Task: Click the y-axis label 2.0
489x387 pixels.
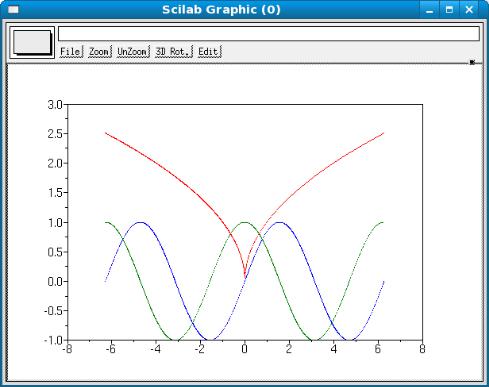Action: 55,163
